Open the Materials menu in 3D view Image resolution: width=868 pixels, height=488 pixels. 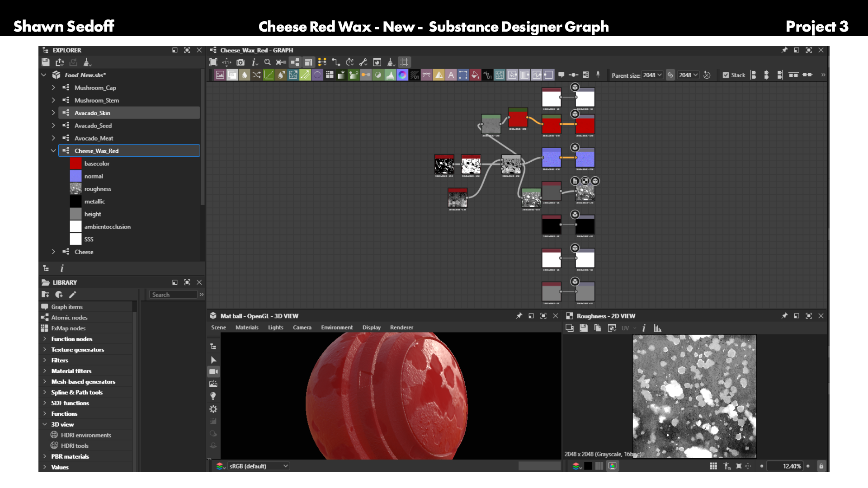click(x=247, y=328)
